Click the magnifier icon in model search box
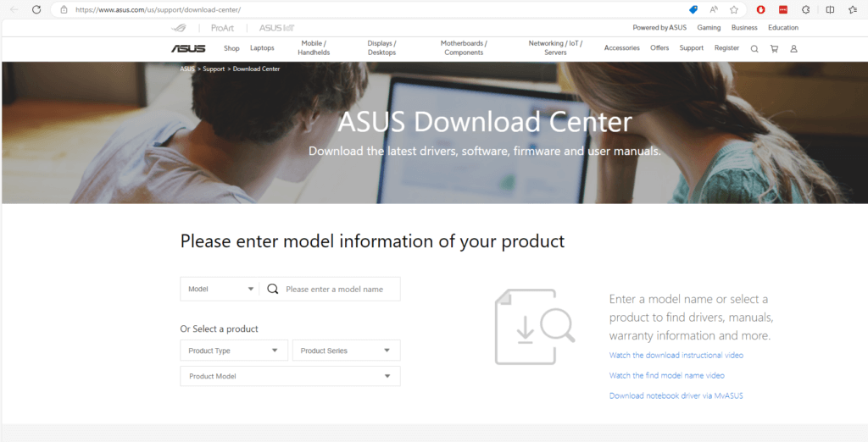 click(x=272, y=289)
